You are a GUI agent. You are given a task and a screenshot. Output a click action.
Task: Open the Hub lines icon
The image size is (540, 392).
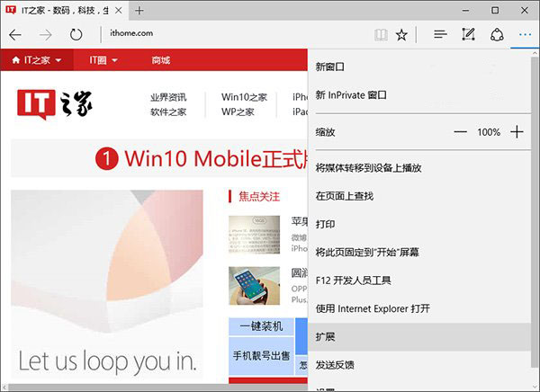click(440, 34)
